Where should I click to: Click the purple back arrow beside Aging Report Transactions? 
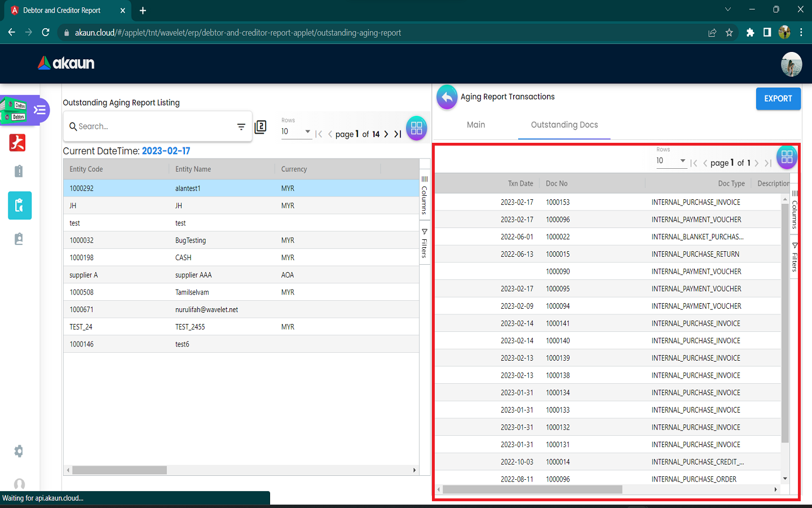[447, 97]
